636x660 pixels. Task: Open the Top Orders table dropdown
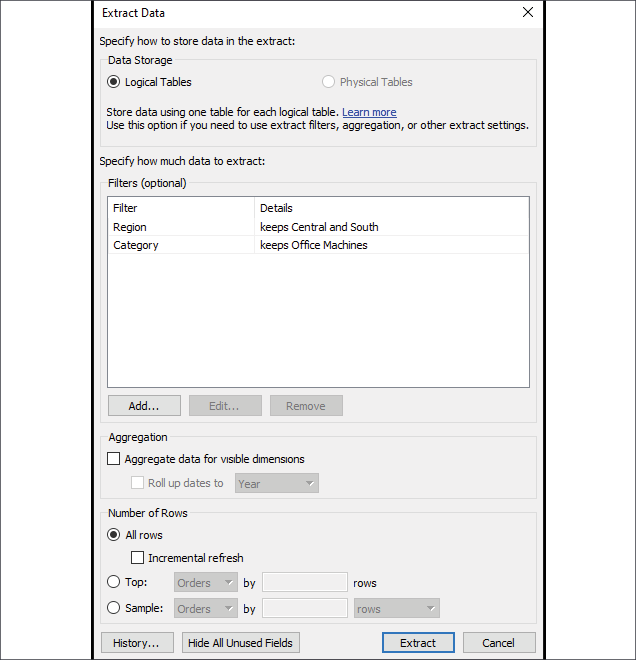click(x=206, y=583)
